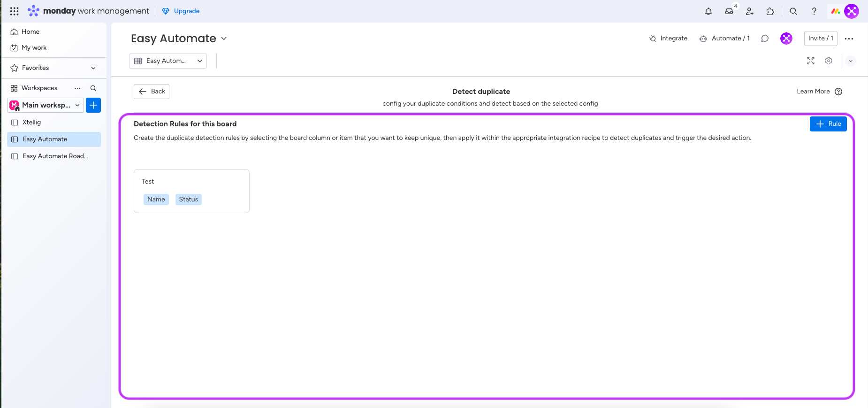The width and height of the screenshot is (868, 408).
Task: Click the invite members icon
Action: tap(750, 11)
